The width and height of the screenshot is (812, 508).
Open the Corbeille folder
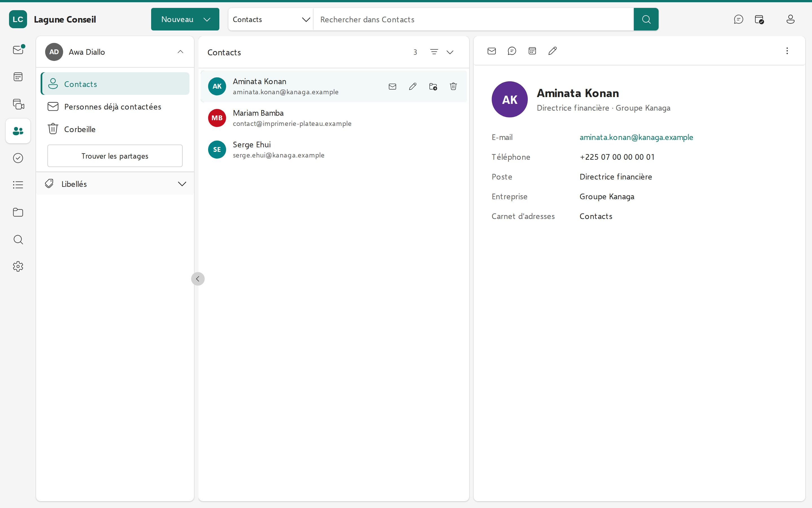pyautogui.click(x=115, y=129)
